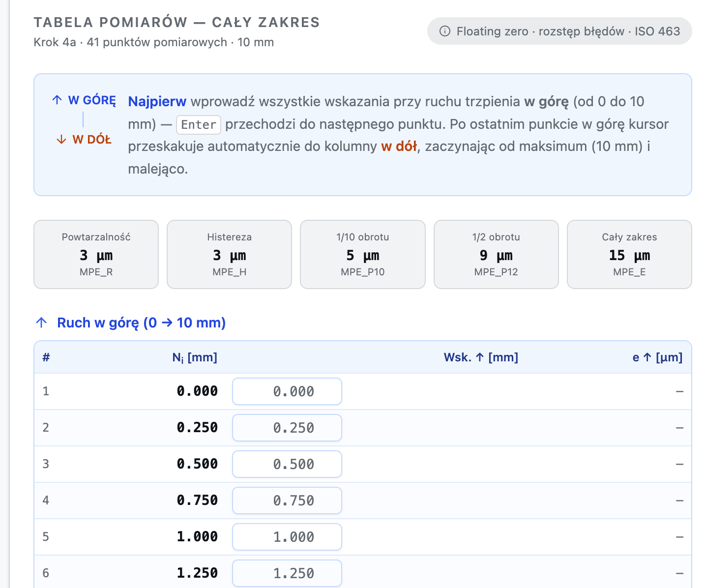The width and height of the screenshot is (705, 588).
Task: Click the bold word Najpierw in instructions
Action: pos(157,101)
